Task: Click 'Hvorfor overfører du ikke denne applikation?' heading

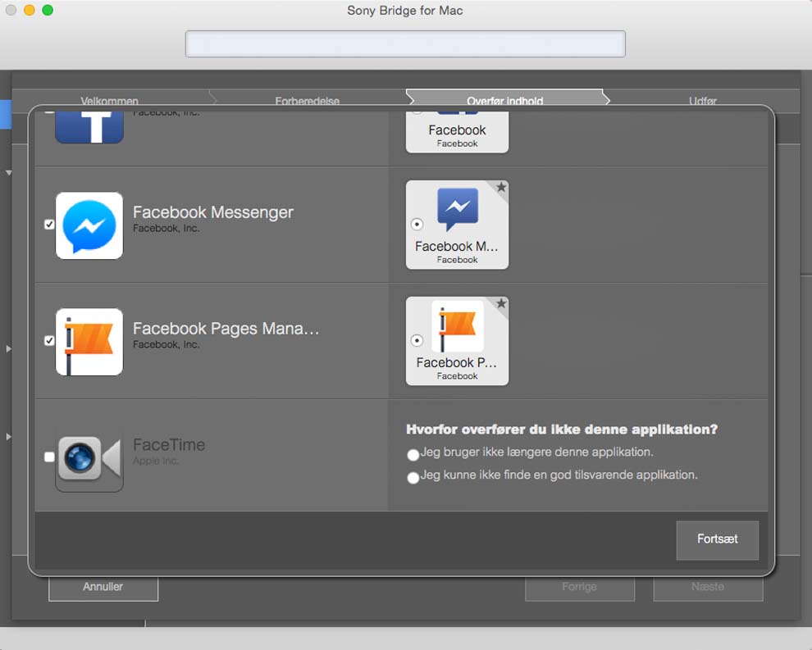Action: (x=562, y=429)
